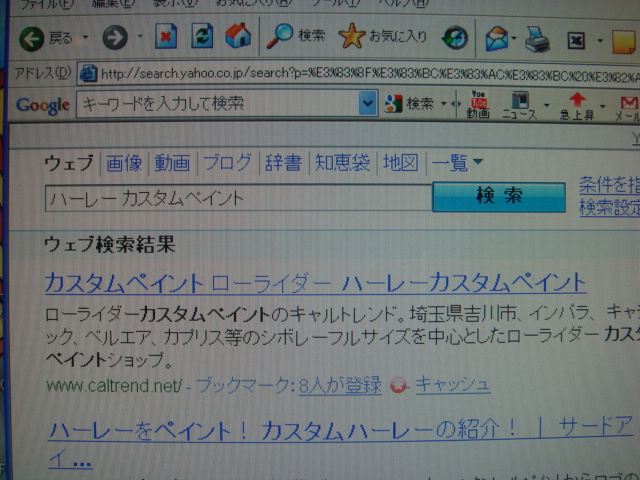
Task: Expand the forward button history dropdown
Action: 140,36
